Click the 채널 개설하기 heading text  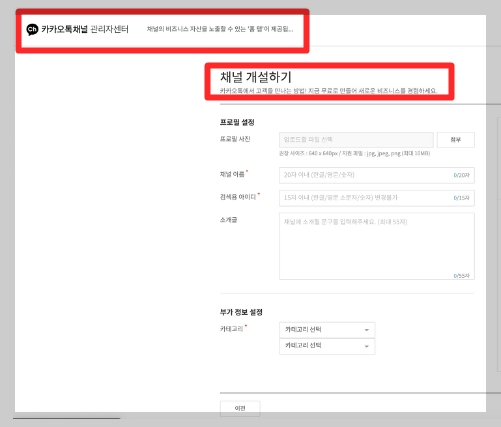(x=256, y=77)
